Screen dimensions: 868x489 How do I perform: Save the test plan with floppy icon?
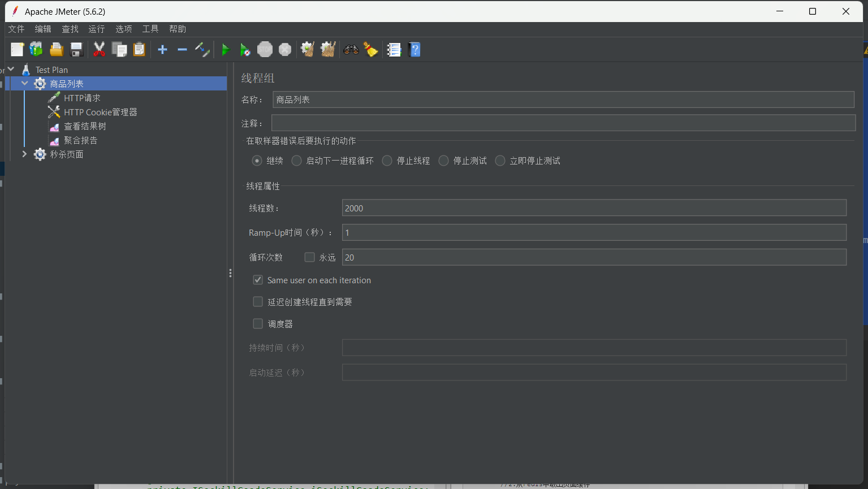[x=76, y=50]
